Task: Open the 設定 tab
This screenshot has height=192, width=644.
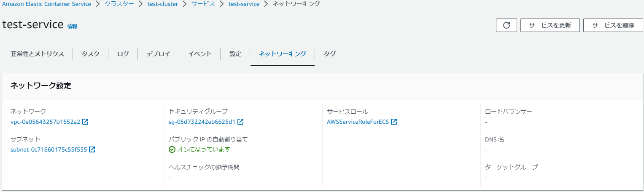Action: (x=235, y=54)
